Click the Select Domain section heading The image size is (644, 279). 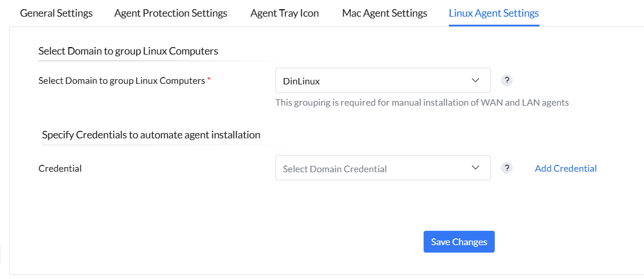(128, 51)
